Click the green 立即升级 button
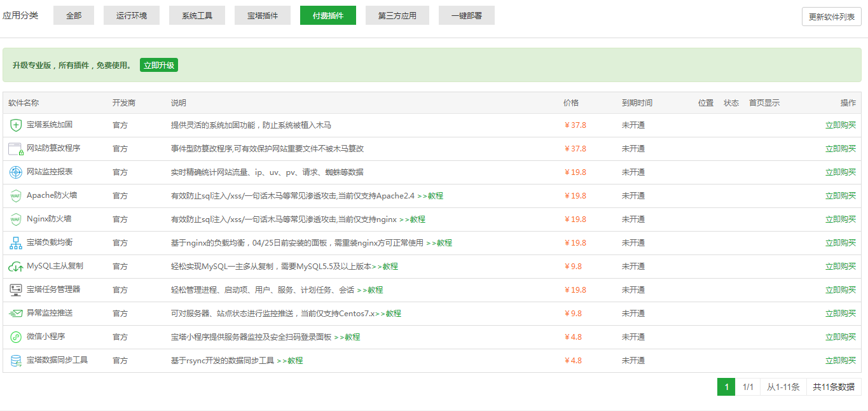 point(159,65)
